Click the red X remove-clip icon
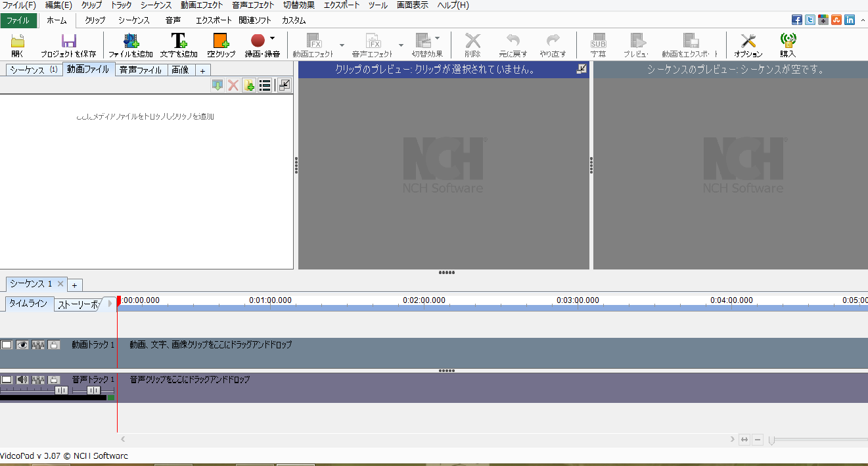Screen dimensions: 868x466 tap(233, 85)
